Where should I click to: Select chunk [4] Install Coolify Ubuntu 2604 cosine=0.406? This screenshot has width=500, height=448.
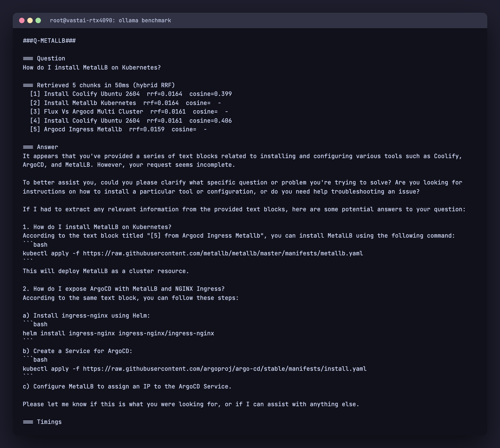click(x=131, y=121)
